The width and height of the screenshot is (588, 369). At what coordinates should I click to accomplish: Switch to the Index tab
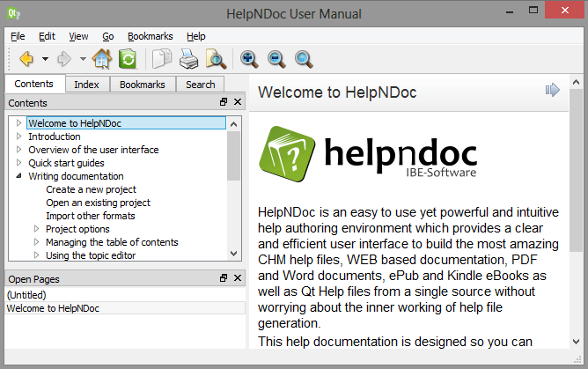tap(86, 85)
